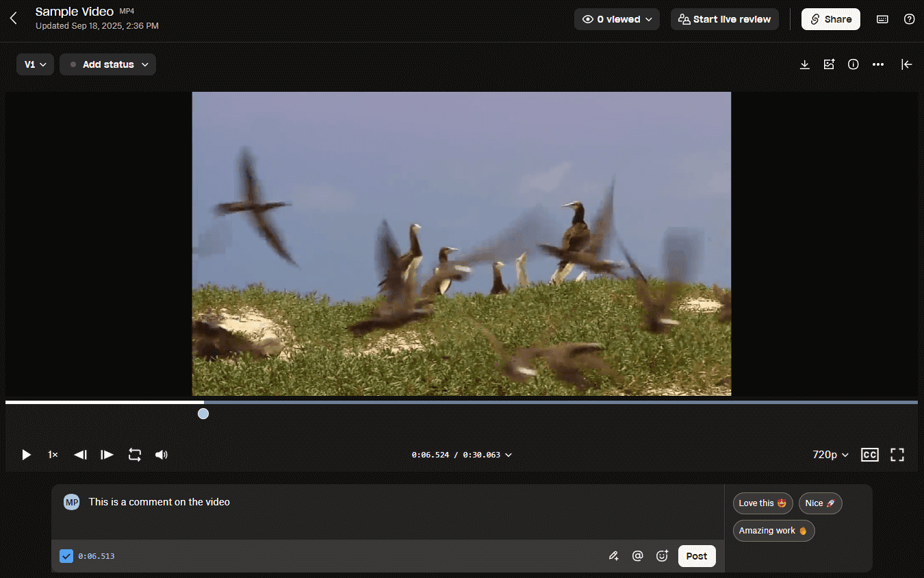Image resolution: width=924 pixels, height=578 pixels.
Task: Add an emoji reaction to comment
Action: point(662,556)
